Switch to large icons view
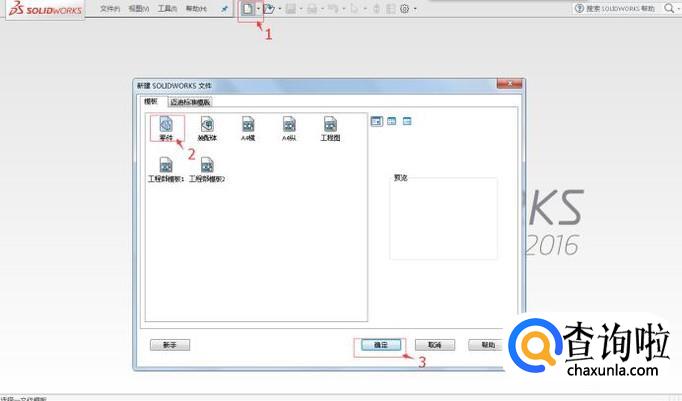Viewport: 682px width, 401px height. (377, 121)
